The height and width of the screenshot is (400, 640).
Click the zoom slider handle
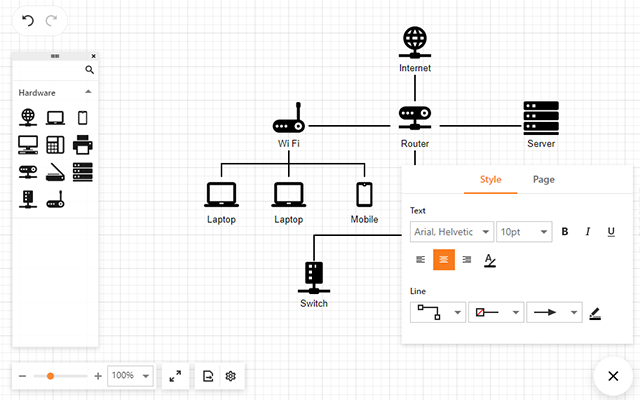pos(50,376)
